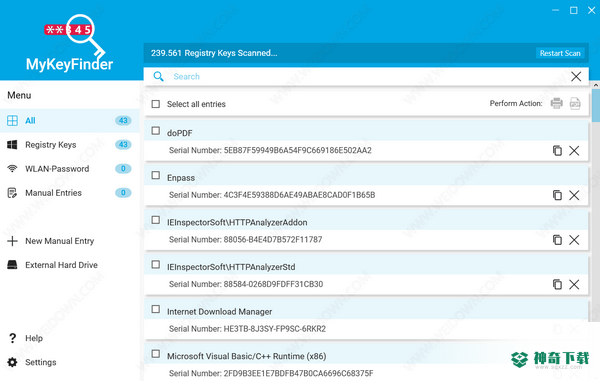The image size is (600, 381).
Task: Click the WiFi icon for WLAN-Password
Action: coord(12,169)
